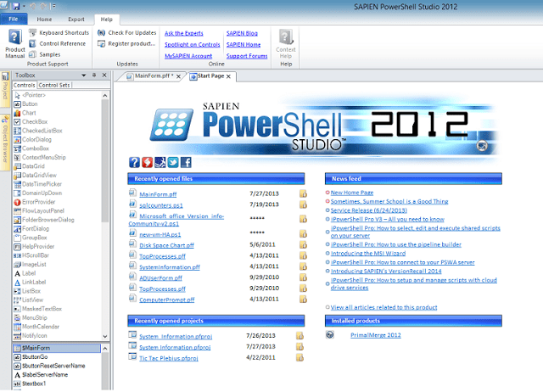The height and width of the screenshot is (392, 543).
Task: Open the Control Reference
Action: pyautogui.click(x=57, y=43)
